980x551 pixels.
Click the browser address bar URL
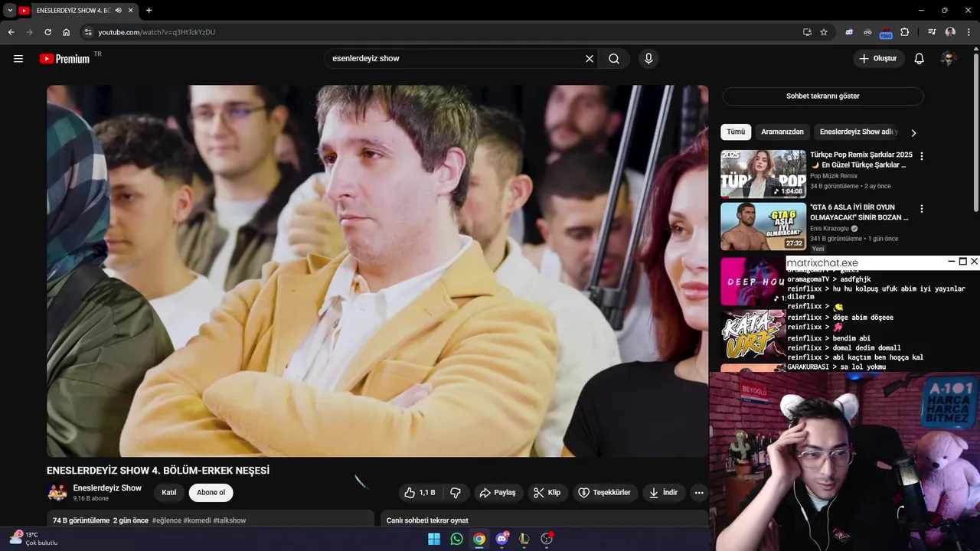click(x=156, y=32)
